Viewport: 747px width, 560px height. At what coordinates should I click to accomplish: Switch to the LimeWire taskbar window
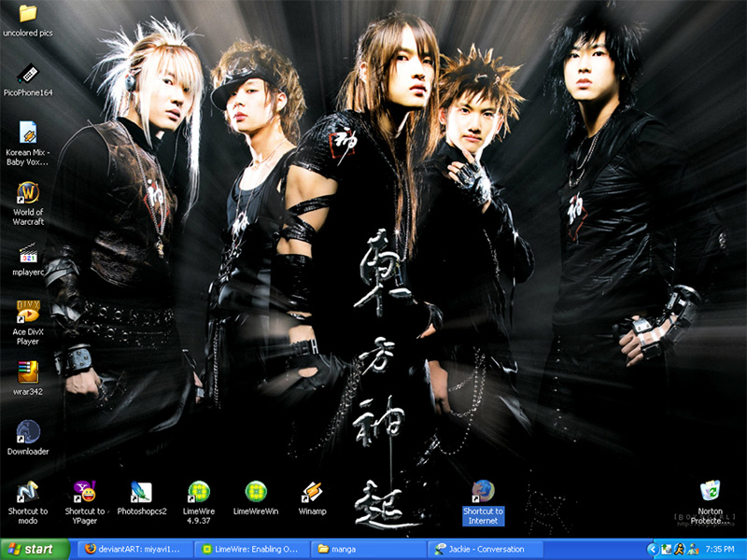[x=252, y=549]
